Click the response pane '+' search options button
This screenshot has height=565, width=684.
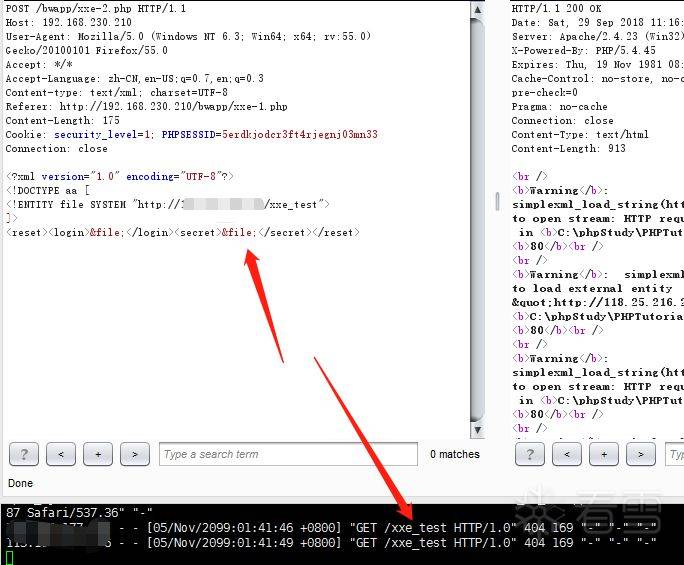[x=604, y=454]
